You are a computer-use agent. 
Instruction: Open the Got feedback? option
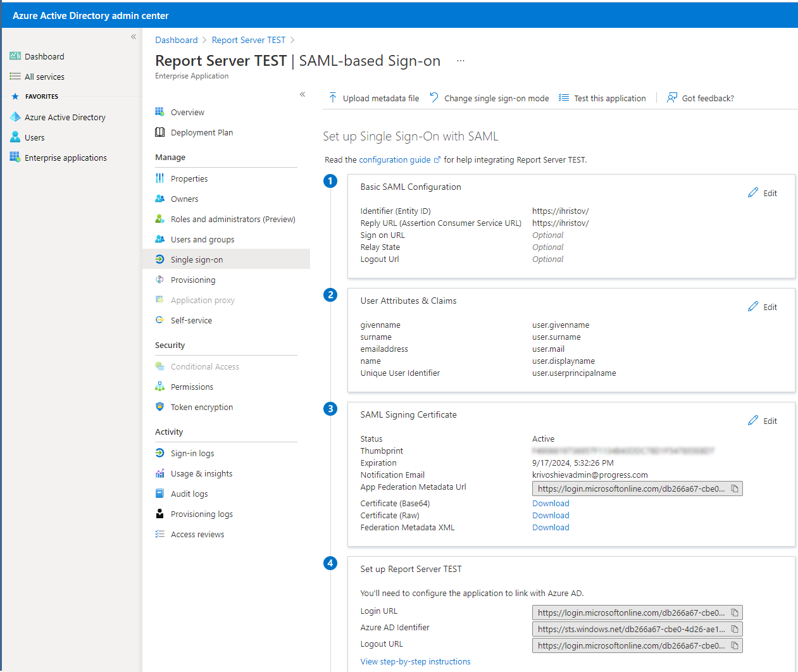701,98
